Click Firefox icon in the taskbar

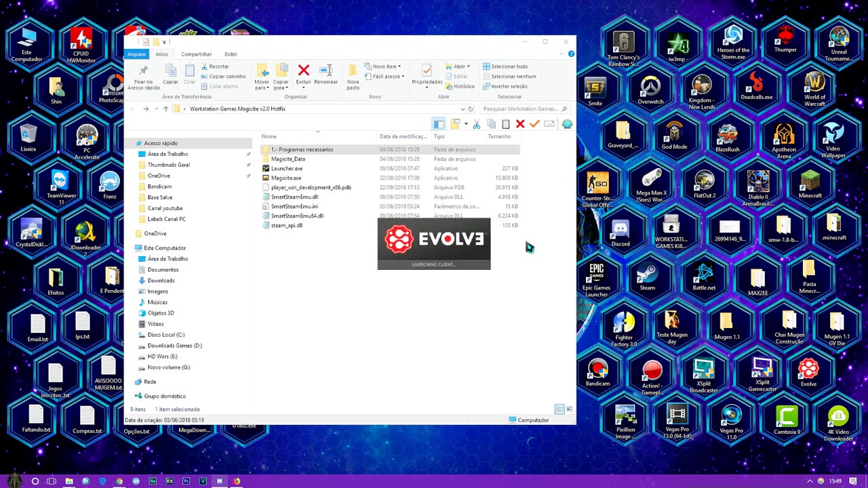click(x=236, y=481)
